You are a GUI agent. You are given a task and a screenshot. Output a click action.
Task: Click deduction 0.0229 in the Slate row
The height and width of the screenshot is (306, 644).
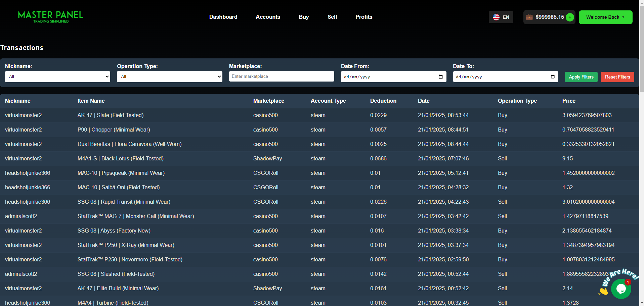click(x=378, y=115)
